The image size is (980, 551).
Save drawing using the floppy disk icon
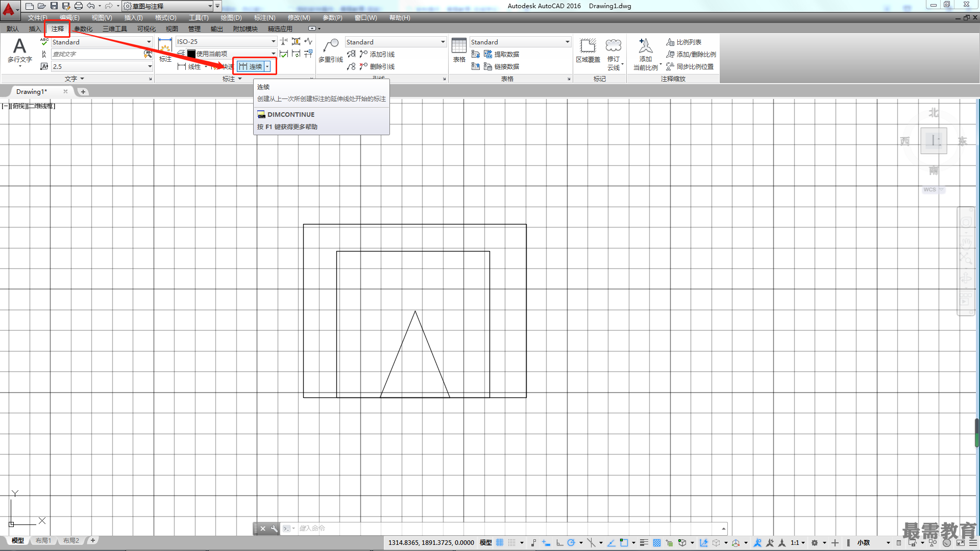(54, 6)
